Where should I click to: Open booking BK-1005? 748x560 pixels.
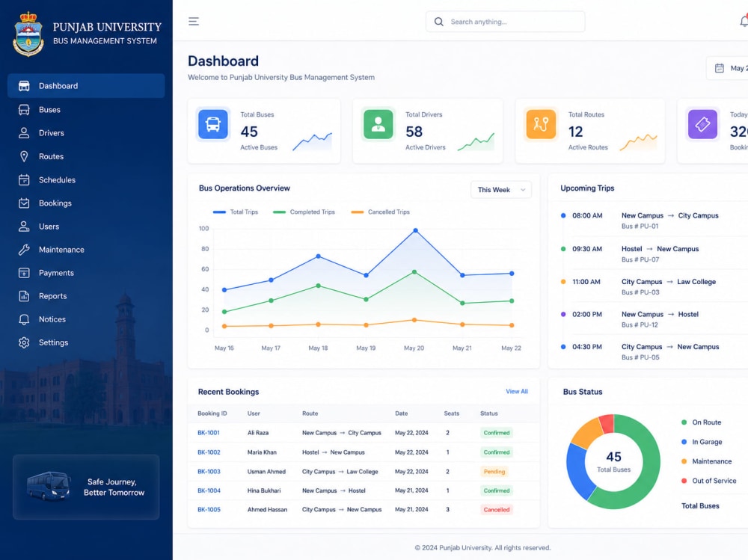(209, 510)
